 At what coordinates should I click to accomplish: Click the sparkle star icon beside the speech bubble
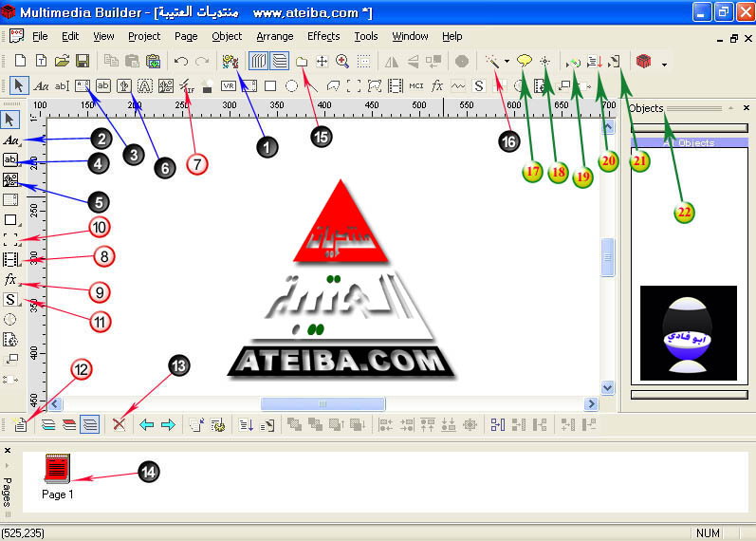pos(544,61)
